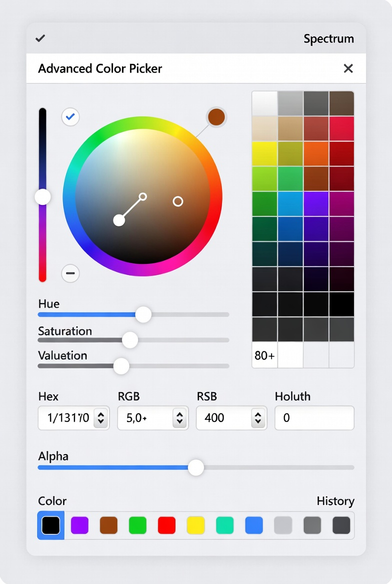392x584 pixels.
Task: Open the Spectrum tab
Action: (x=328, y=39)
